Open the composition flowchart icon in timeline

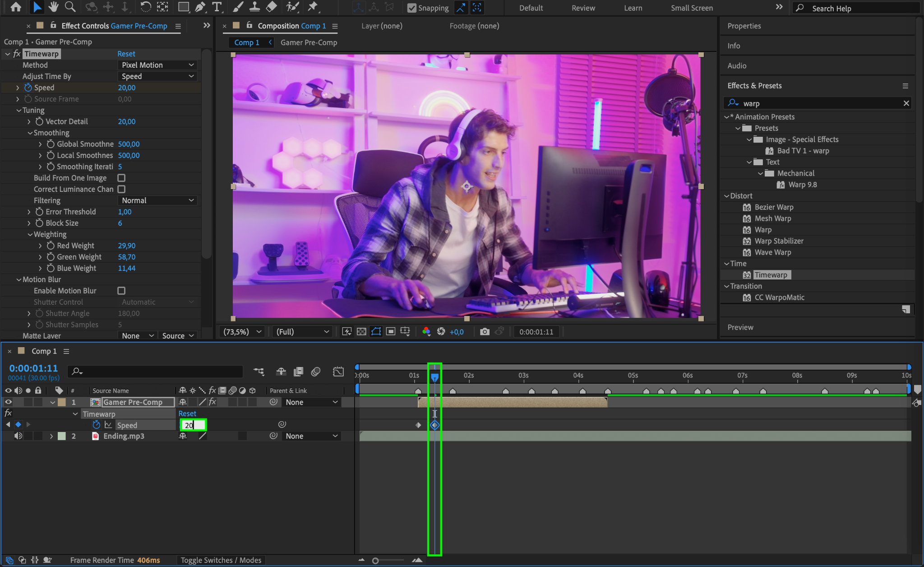click(x=259, y=372)
